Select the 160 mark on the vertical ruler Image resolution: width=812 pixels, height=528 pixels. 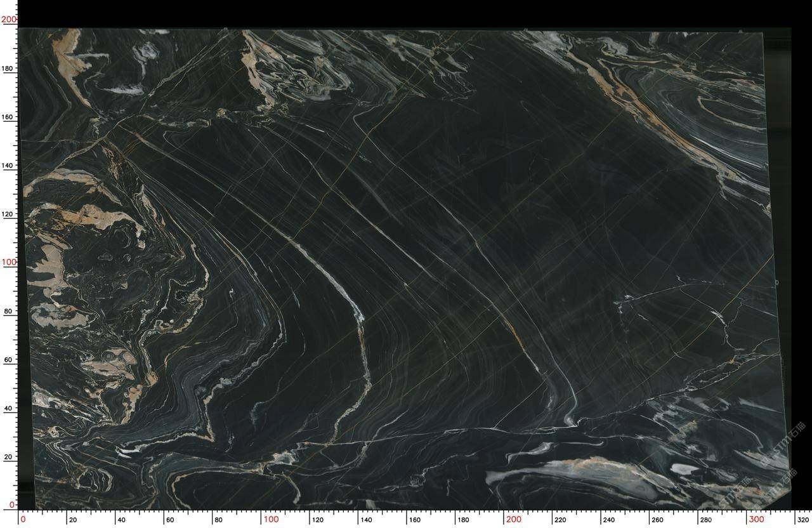[8, 117]
